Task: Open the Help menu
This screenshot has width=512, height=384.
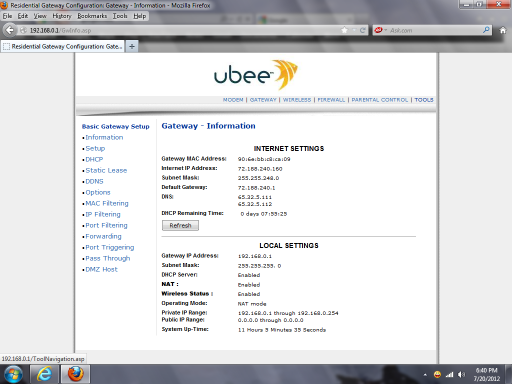Action: point(140,16)
